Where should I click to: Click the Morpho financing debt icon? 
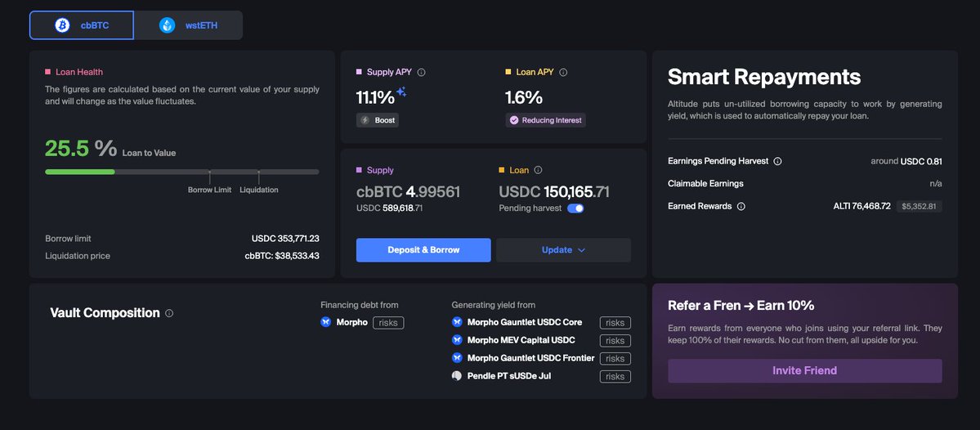pos(325,322)
